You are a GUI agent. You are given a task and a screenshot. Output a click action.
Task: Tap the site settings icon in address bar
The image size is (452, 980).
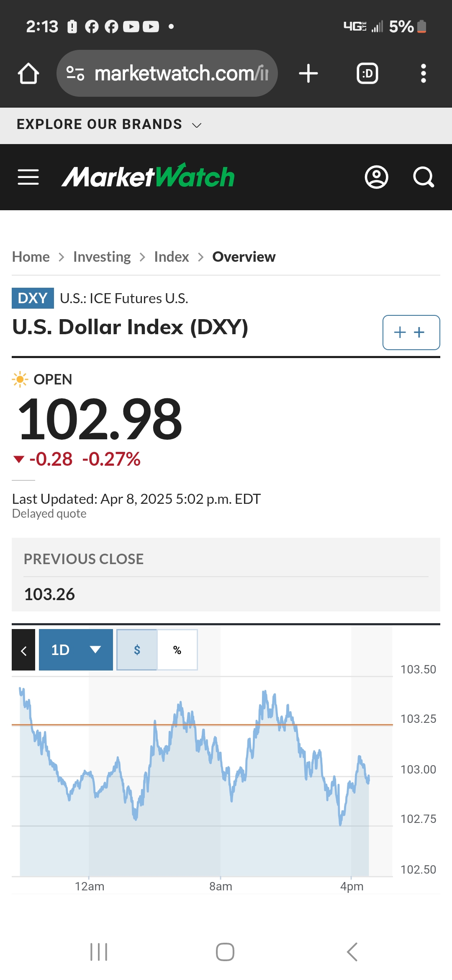(75, 74)
